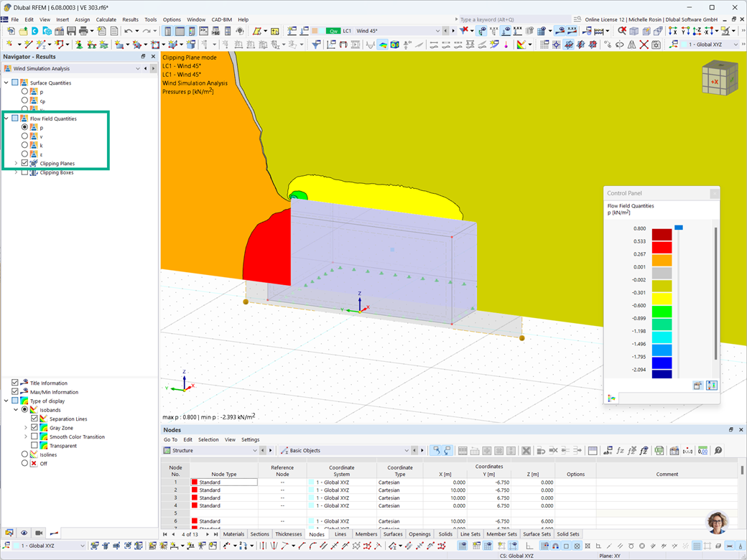Switch to the Members tab
Viewport: 747px width, 560px height.
pos(366,534)
